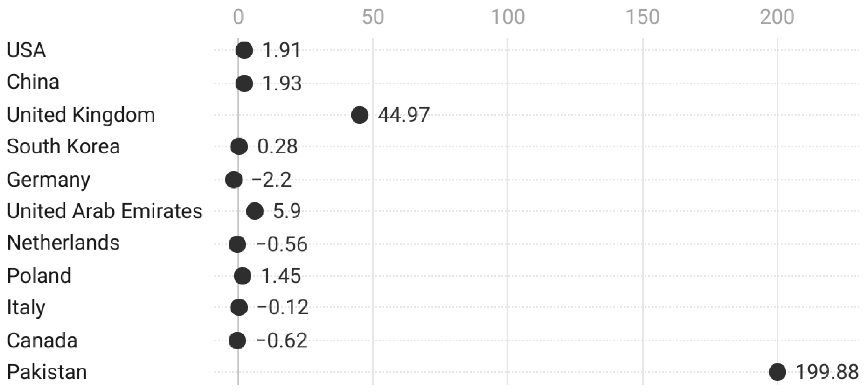Image resolution: width=868 pixels, height=392 pixels.
Task: Click the 44.97 value label
Action: [403, 115]
